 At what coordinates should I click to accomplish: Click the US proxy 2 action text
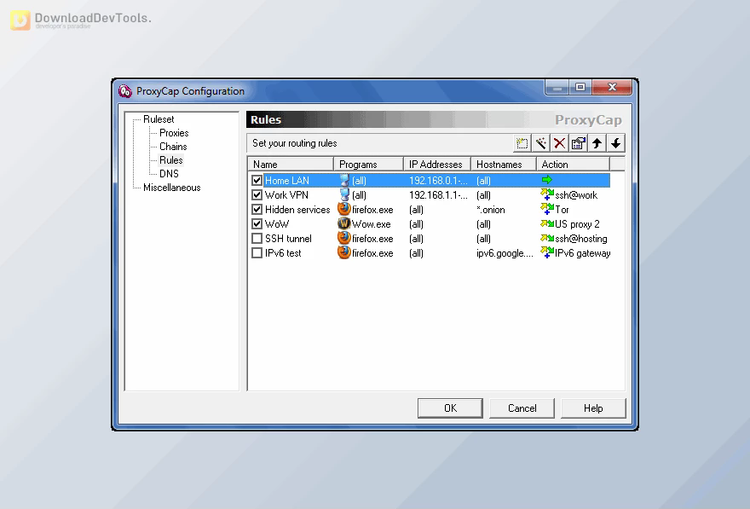click(x=577, y=224)
